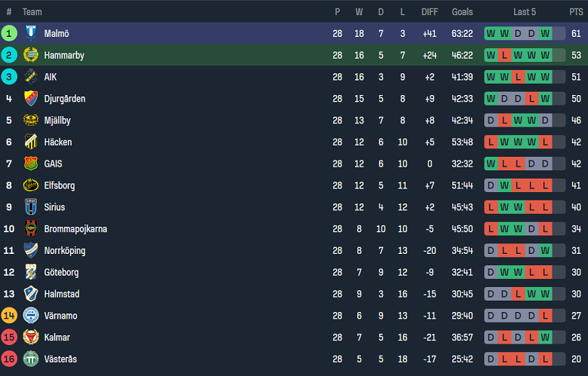Open AIK's club crest icon
Image resolution: width=588 pixels, height=376 pixels.
click(31, 77)
